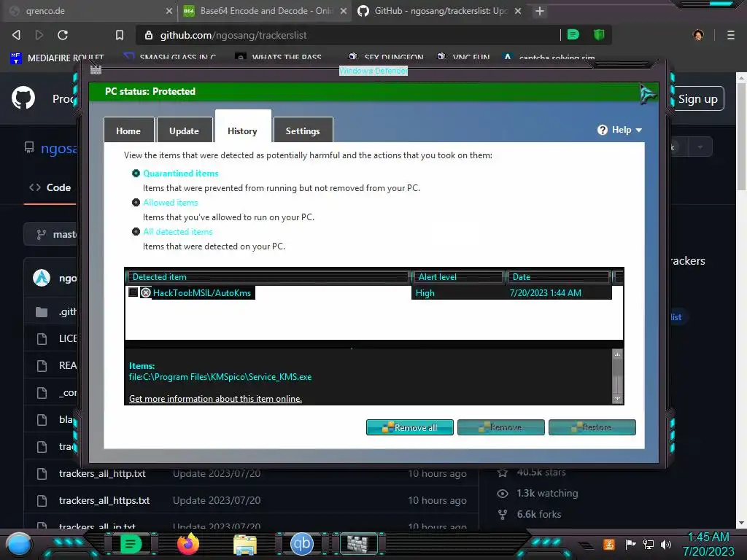747x560 pixels.
Task: Click the eye icon next to watching
Action: [502, 494]
